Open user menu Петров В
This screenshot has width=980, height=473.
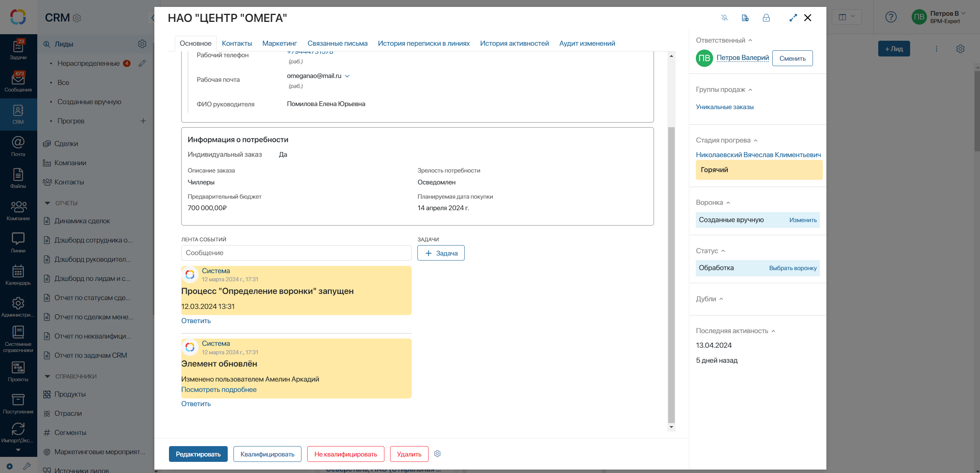click(939, 17)
